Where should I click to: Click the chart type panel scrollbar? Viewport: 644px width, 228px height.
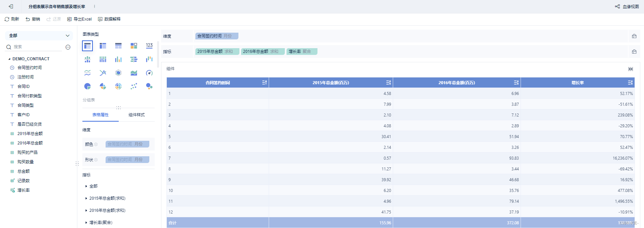[x=158, y=54]
